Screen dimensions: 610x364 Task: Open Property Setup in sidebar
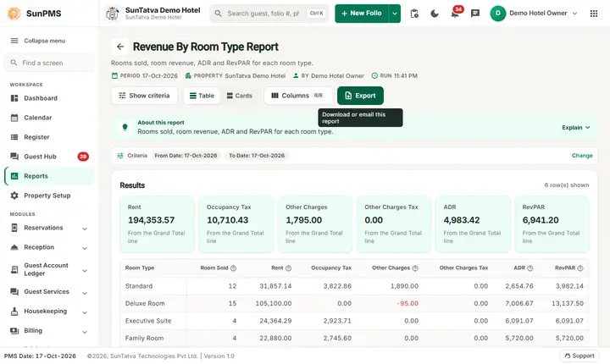coord(49,196)
